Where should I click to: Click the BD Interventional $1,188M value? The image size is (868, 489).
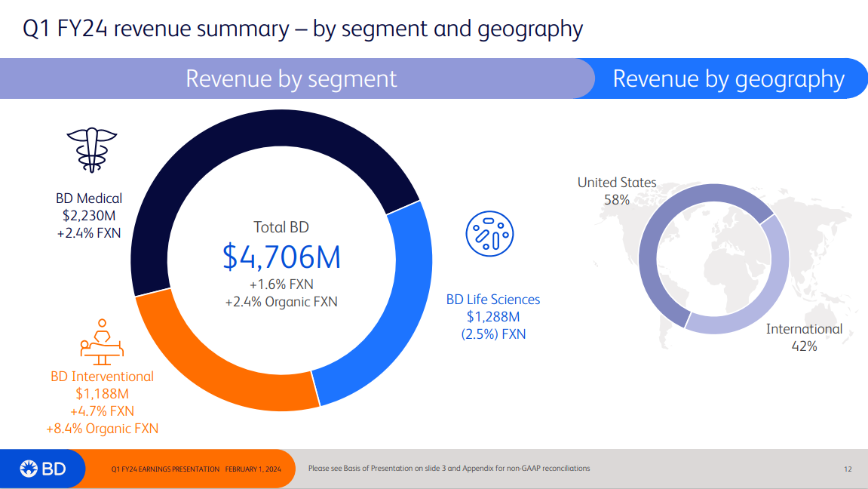point(102,394)
